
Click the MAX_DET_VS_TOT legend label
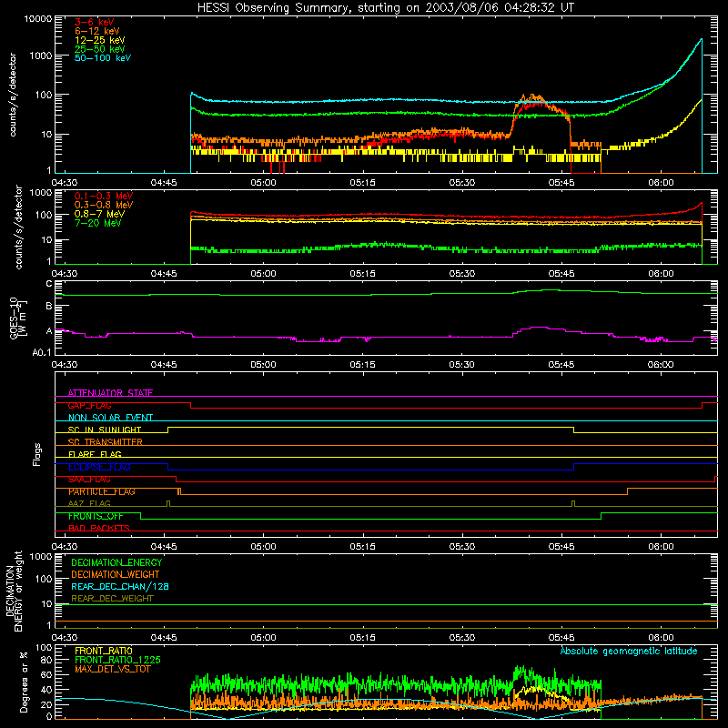click(x=113, y=669)
